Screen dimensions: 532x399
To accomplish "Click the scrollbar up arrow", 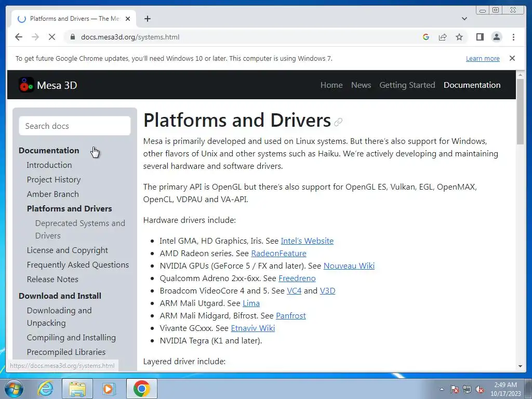I will point(520,74).
